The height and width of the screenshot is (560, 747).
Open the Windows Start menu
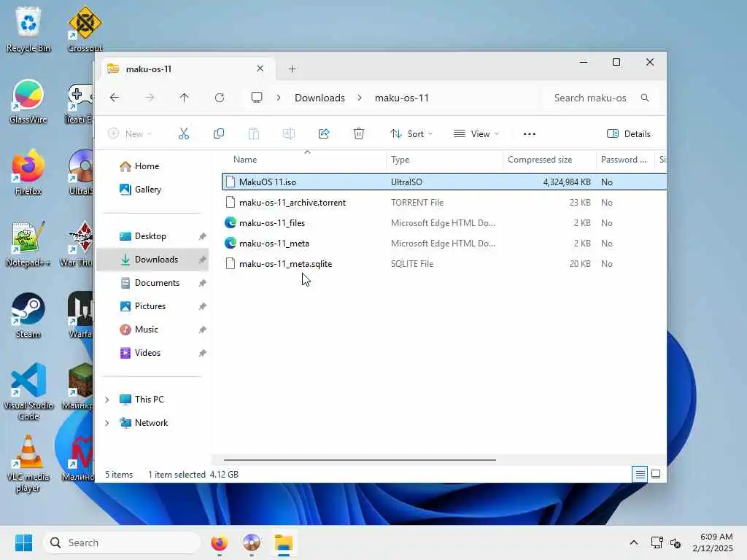tap(23, 542)
